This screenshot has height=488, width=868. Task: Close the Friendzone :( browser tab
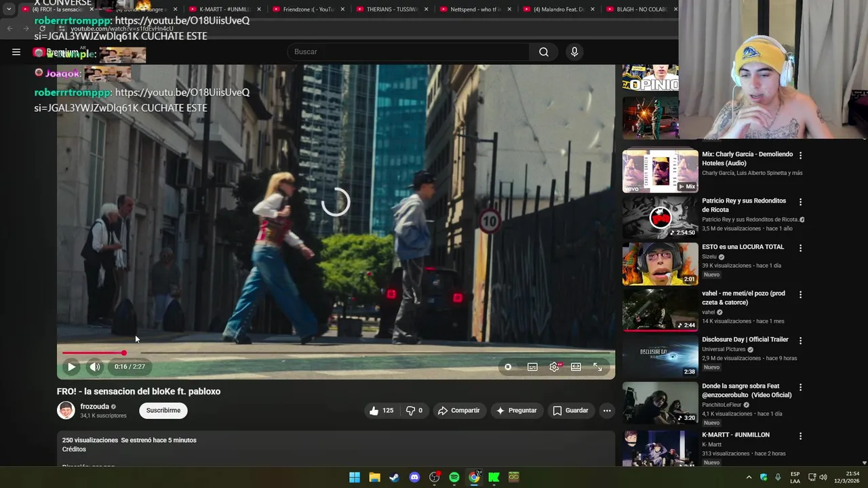coord(342,9)
